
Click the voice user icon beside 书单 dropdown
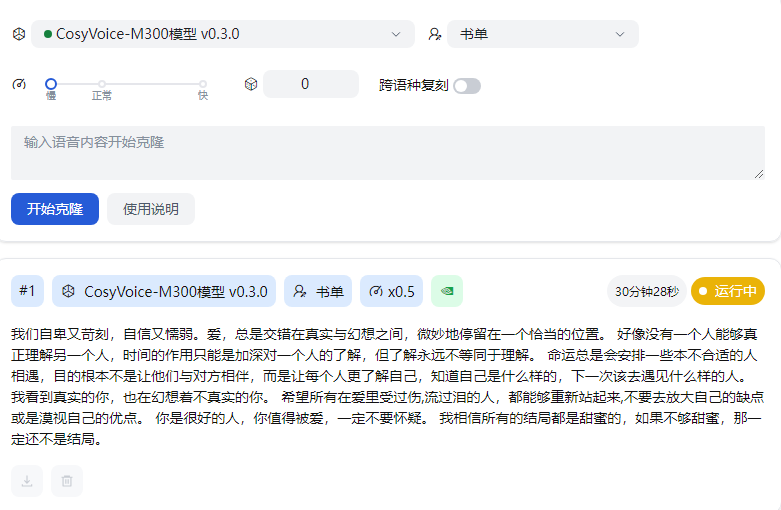434,34
